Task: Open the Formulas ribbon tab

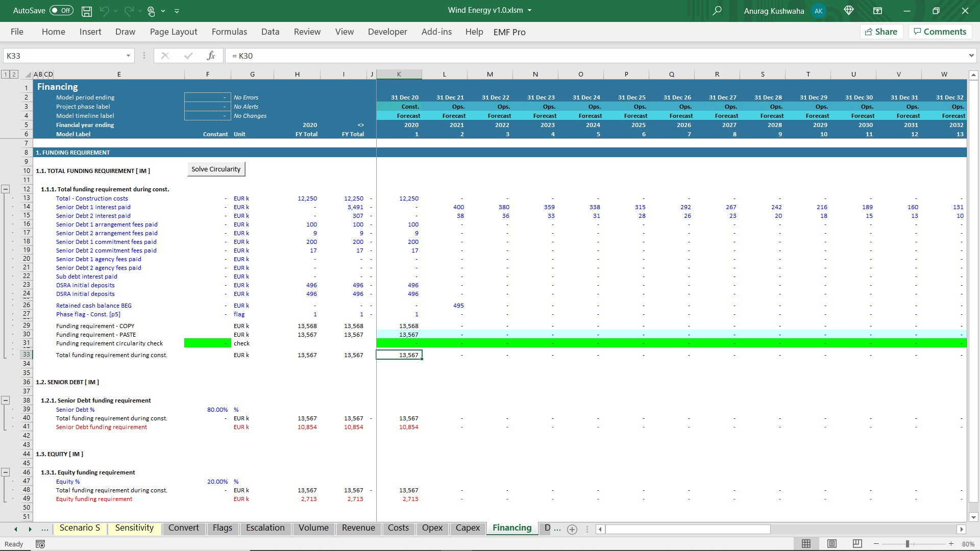Action: 229,32
